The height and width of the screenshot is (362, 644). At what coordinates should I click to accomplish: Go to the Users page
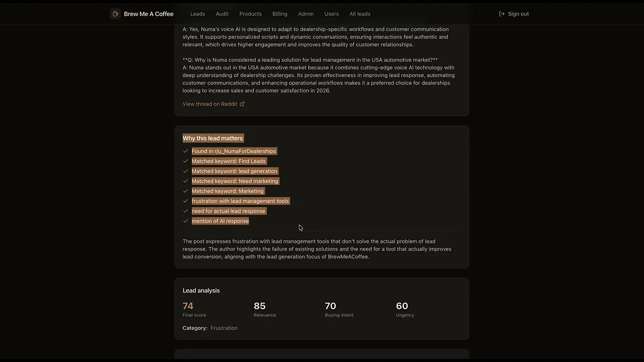pos(332,14)
